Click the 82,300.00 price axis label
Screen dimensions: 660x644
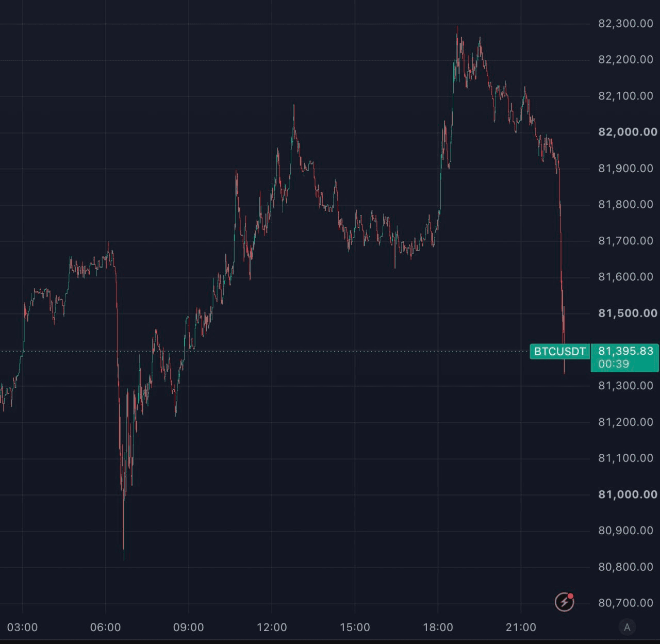click(625, 23)
